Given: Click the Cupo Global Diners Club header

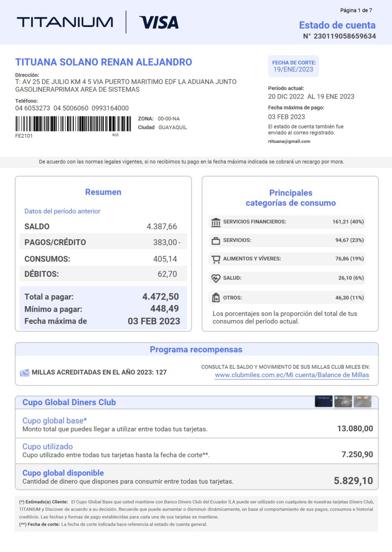Looking at the screenshot, I should coord(69,402).
